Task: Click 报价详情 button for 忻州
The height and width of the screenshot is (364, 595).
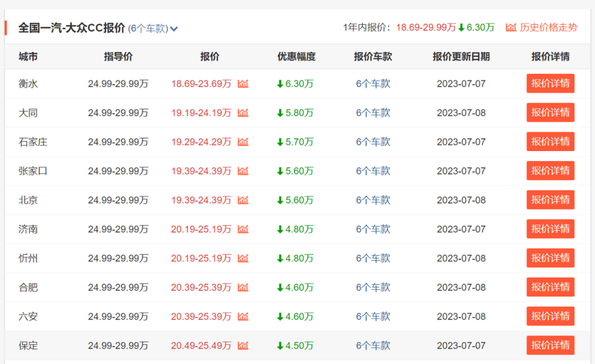Action: point(550,258)
